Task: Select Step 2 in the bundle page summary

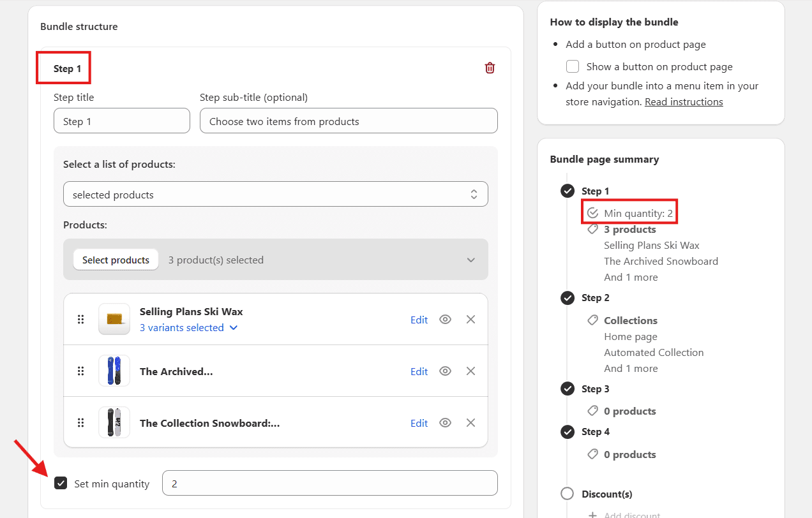Action: pos(595,298)
